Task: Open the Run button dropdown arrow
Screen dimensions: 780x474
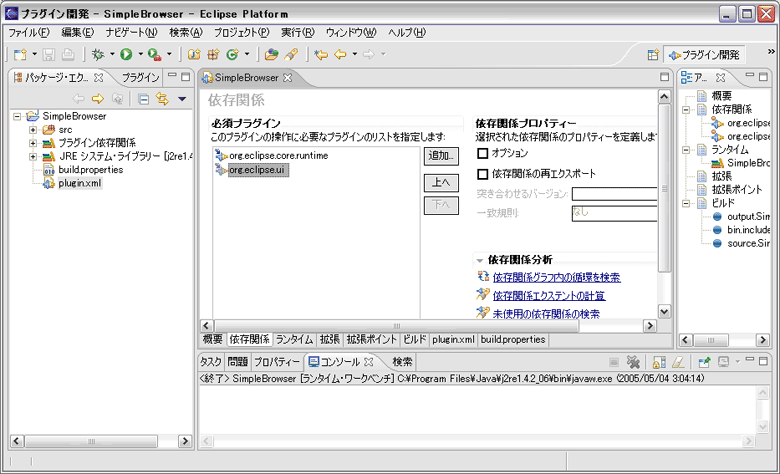Action: coord(140,54)
